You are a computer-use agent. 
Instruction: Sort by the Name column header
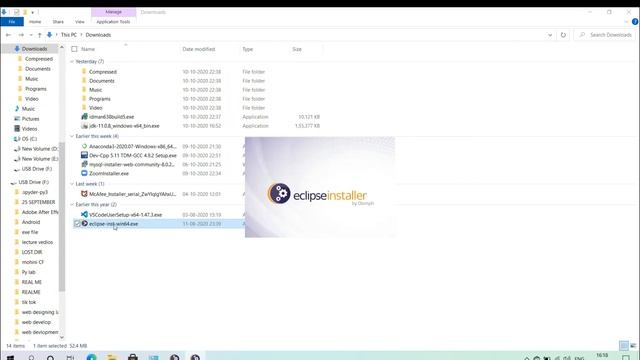[x=88, y=49]
